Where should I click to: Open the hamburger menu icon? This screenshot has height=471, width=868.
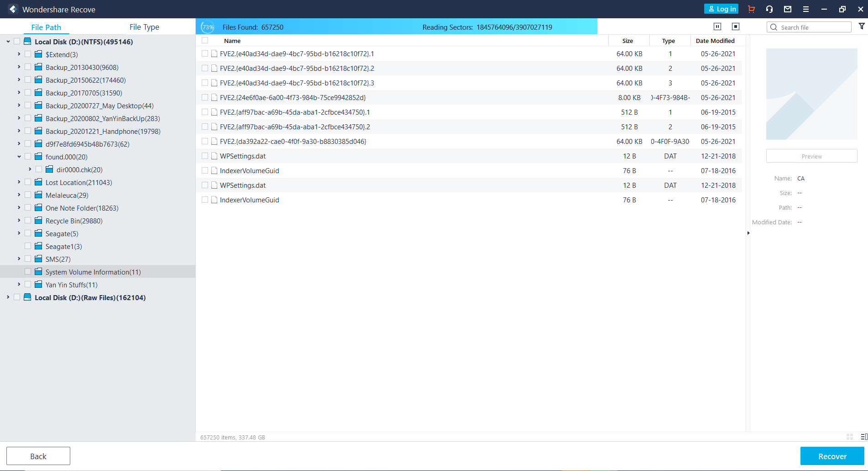806,9
